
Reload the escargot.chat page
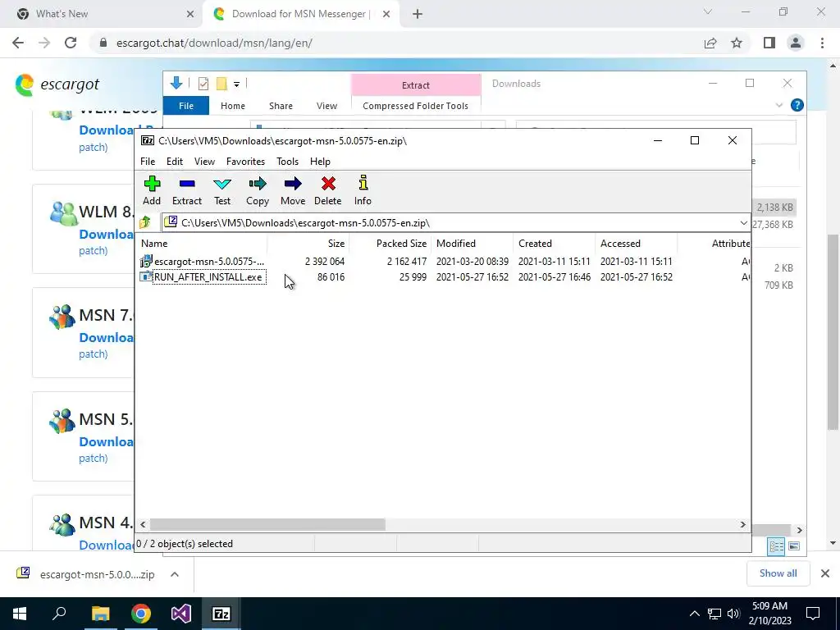click(71, 43)
